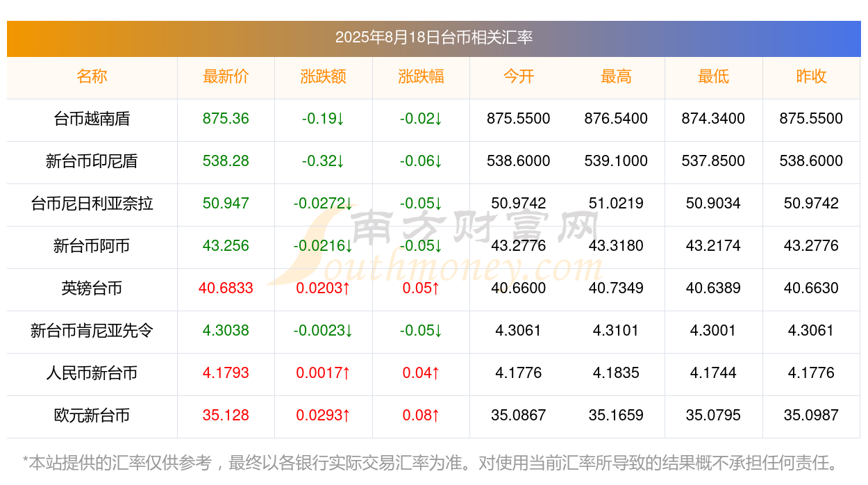Click the open value 40.6600
The image size is (868, 485).
coord(518,288)
